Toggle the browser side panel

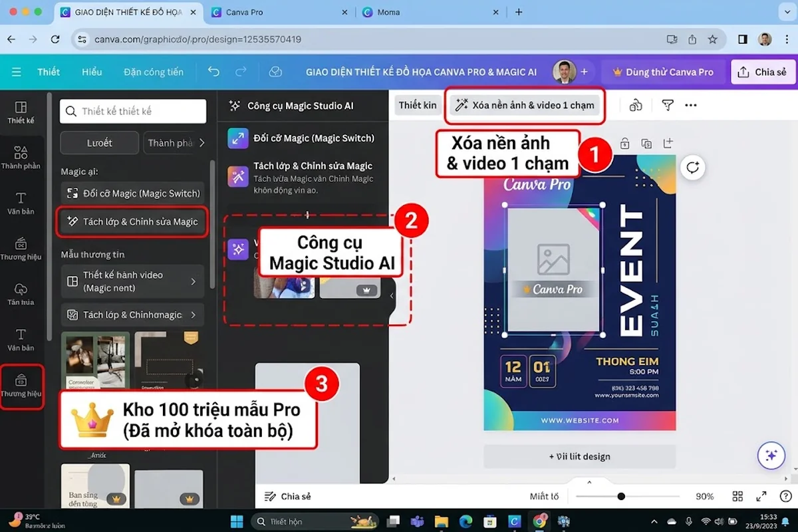pos(743,39)
